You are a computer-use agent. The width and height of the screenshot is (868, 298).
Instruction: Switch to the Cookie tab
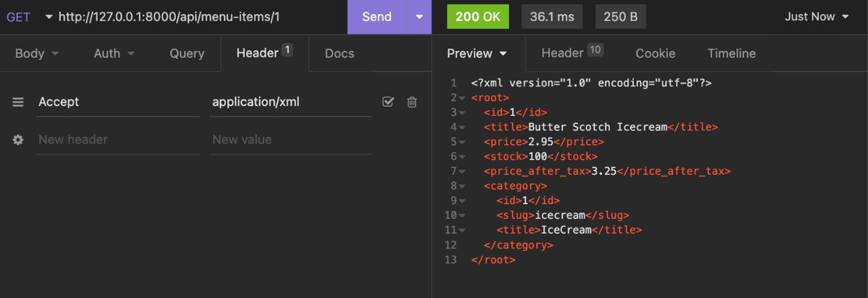655,53
